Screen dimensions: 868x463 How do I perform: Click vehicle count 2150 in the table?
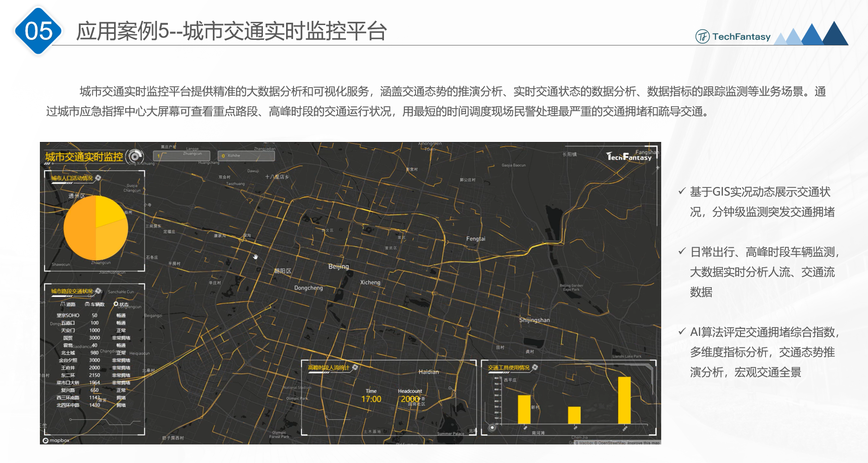95,375
